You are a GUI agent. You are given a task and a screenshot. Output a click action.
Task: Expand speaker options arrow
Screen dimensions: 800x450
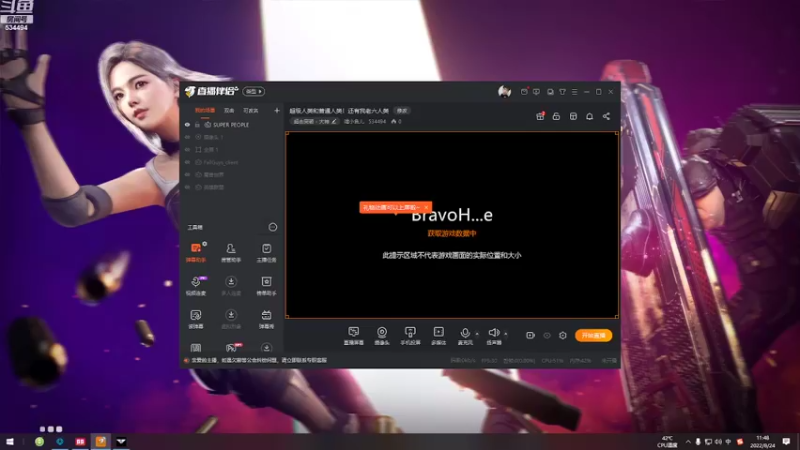pos(506,334)
